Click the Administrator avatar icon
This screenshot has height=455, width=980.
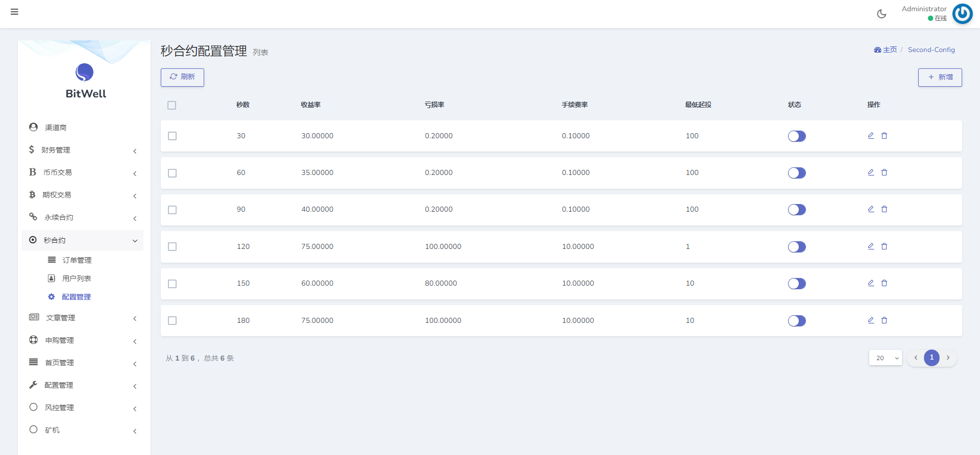(962, 14)
